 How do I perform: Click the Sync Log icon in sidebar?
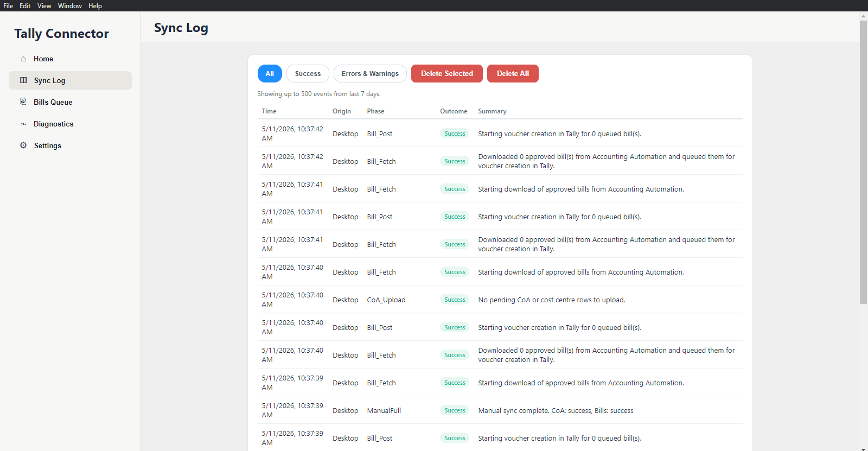coord(23,80)
